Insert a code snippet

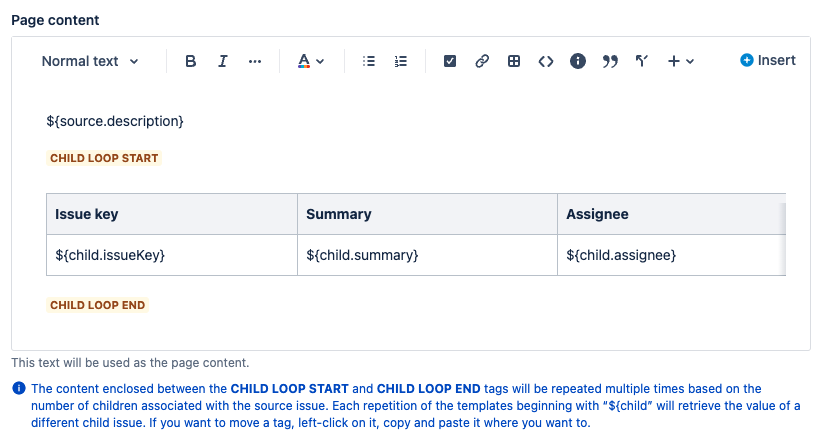(546, 61)
